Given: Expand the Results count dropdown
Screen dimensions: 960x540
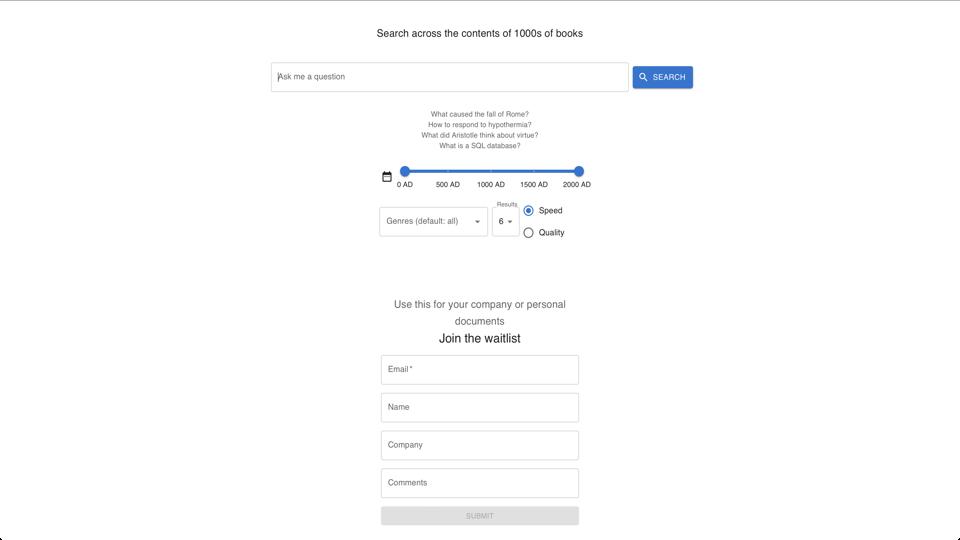Looking at the screenshot, I should [505, 222].
